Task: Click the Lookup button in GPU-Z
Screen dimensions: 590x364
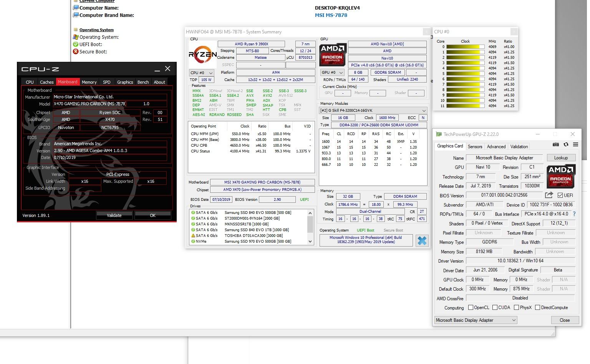Action: [x=561, y=157]
